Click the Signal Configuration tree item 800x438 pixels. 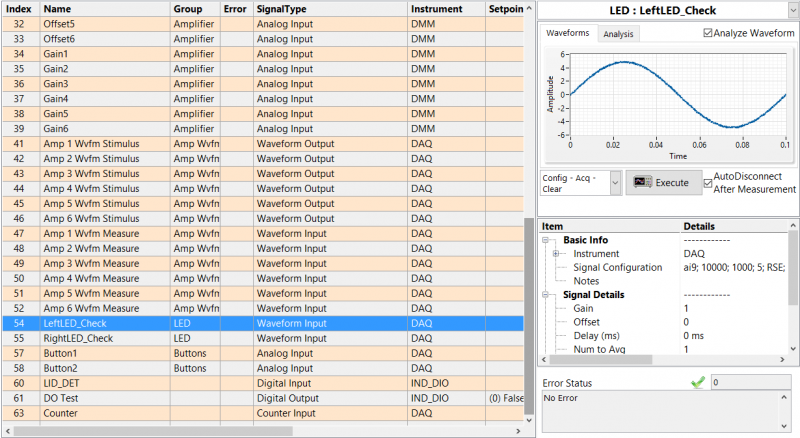617,267
